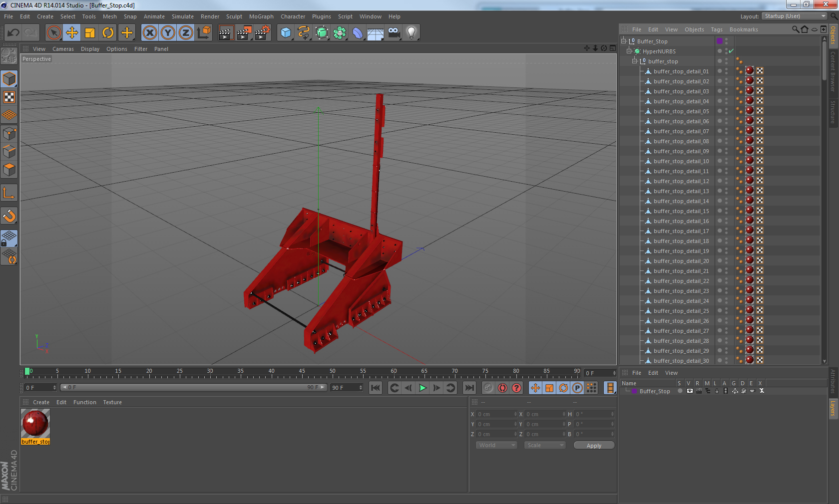Collapse the Buffer_Stop root object
Viewport: 839px width, 504px height.
(624, 41)
